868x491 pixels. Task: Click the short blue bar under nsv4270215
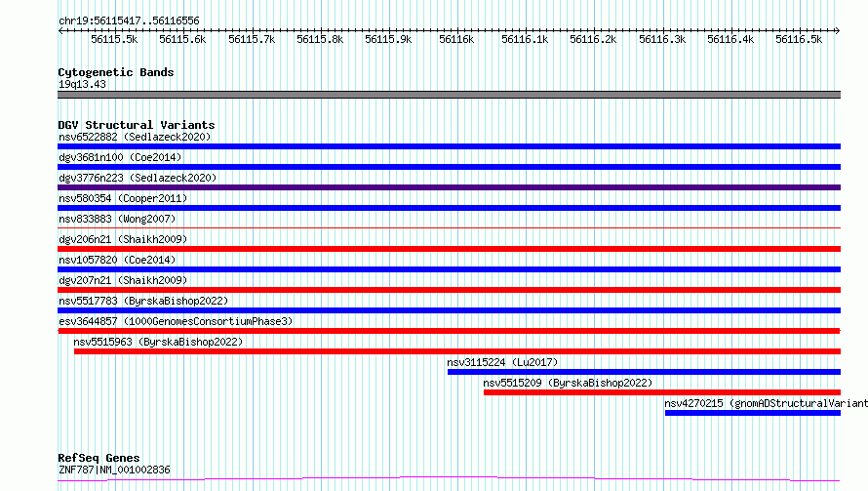click(753, 413)
